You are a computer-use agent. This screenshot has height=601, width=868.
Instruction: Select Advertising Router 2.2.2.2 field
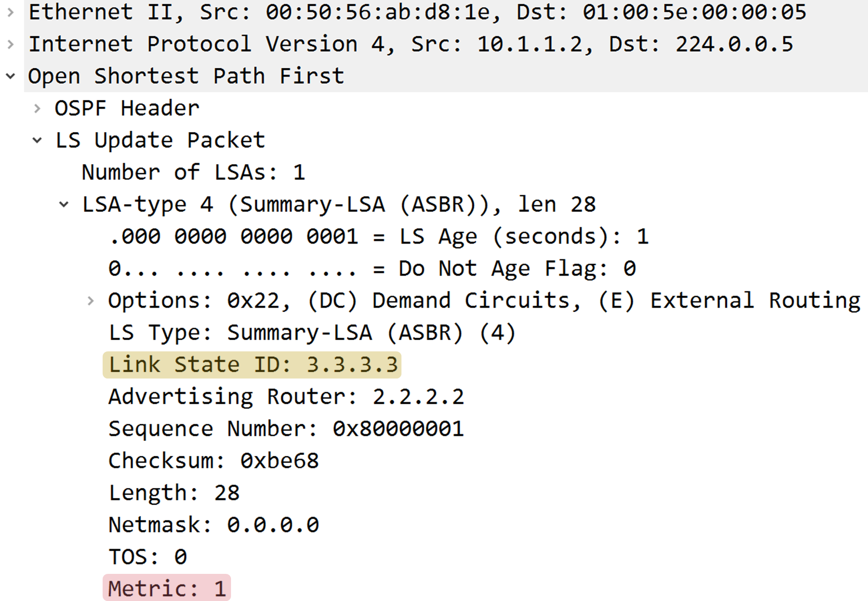(286, 397)
